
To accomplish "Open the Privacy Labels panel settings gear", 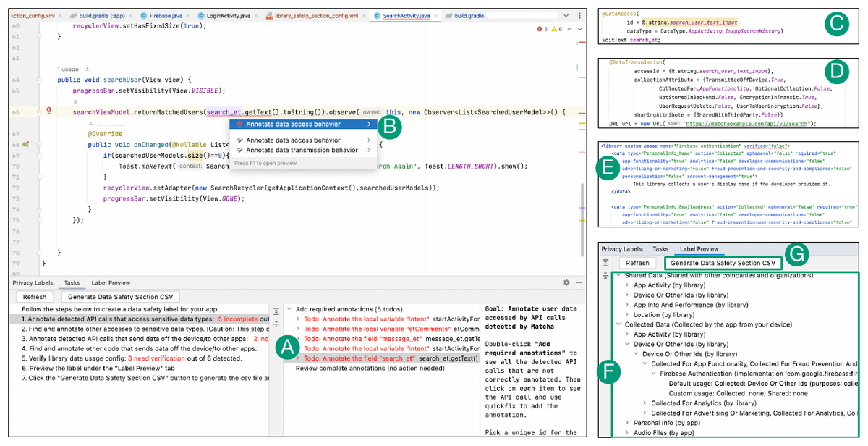I will (x=566, y=283).
